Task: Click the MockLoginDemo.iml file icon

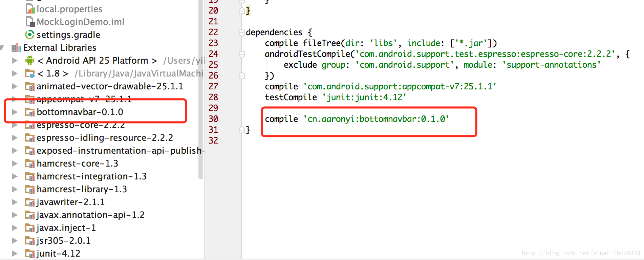Action: tap(30, 22)
